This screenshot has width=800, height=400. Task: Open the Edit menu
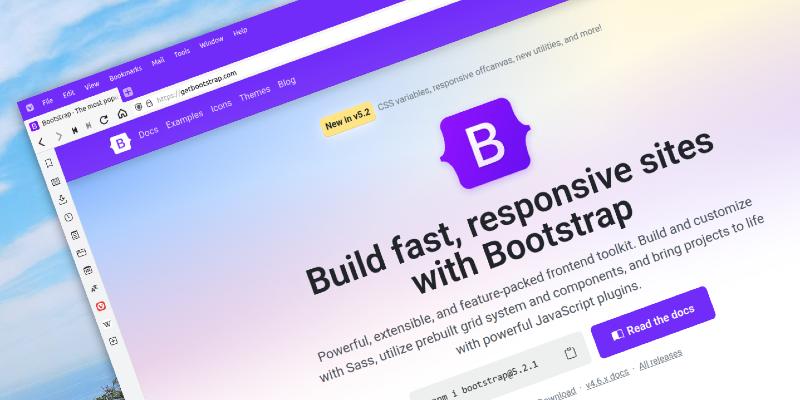(x=69, y=93)
